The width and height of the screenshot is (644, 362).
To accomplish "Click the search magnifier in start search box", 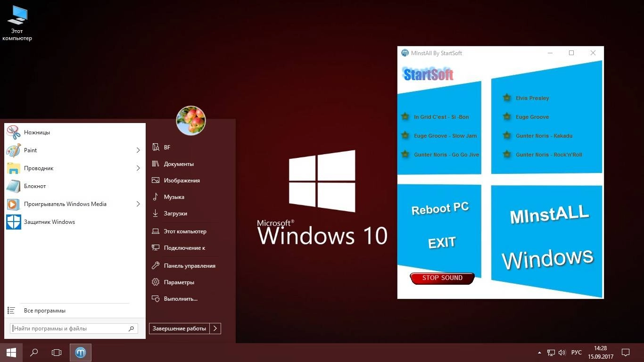I will coord(131,329).
